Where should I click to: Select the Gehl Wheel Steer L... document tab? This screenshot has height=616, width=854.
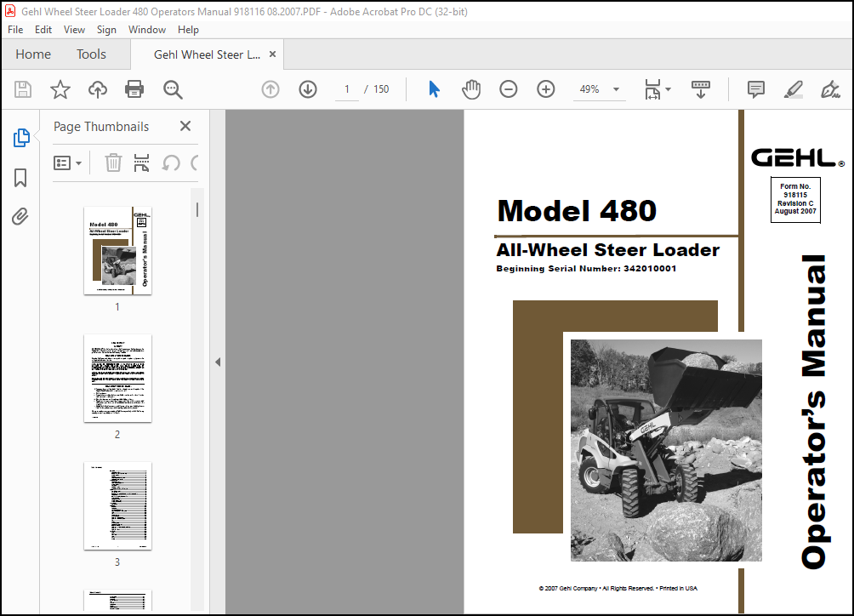[x=207, y=54]
